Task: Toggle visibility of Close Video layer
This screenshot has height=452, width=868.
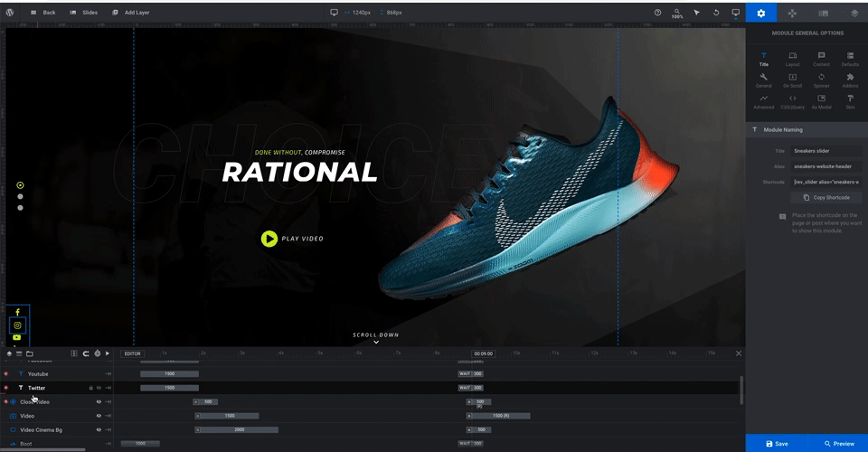Action: click(x=99, y=401)
